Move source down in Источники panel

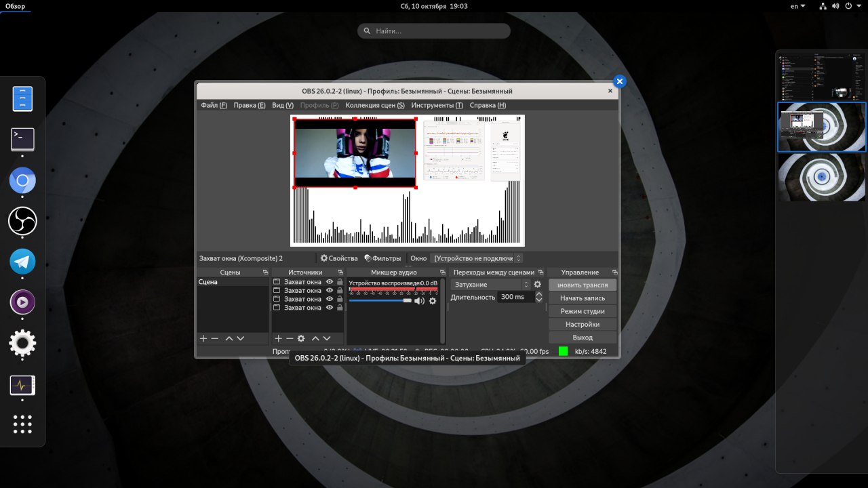[x=327, y=338]
